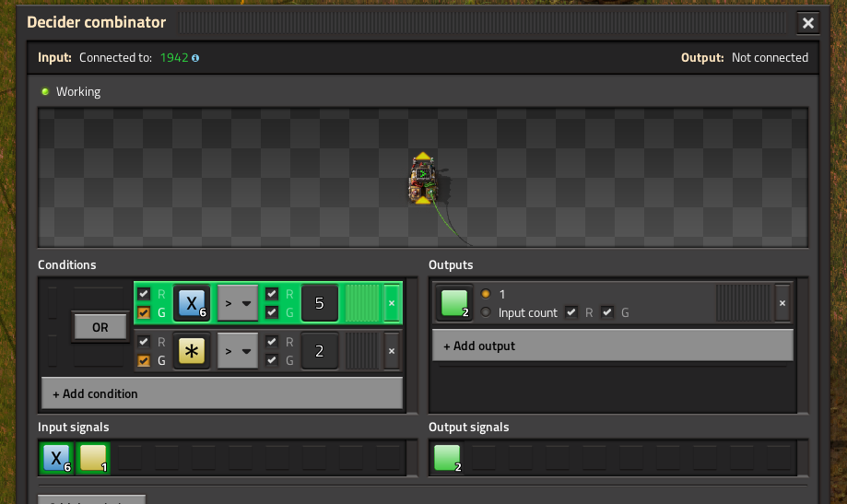Click the X signal in Input signals
847x504 pixels.
tap(56, 458)
